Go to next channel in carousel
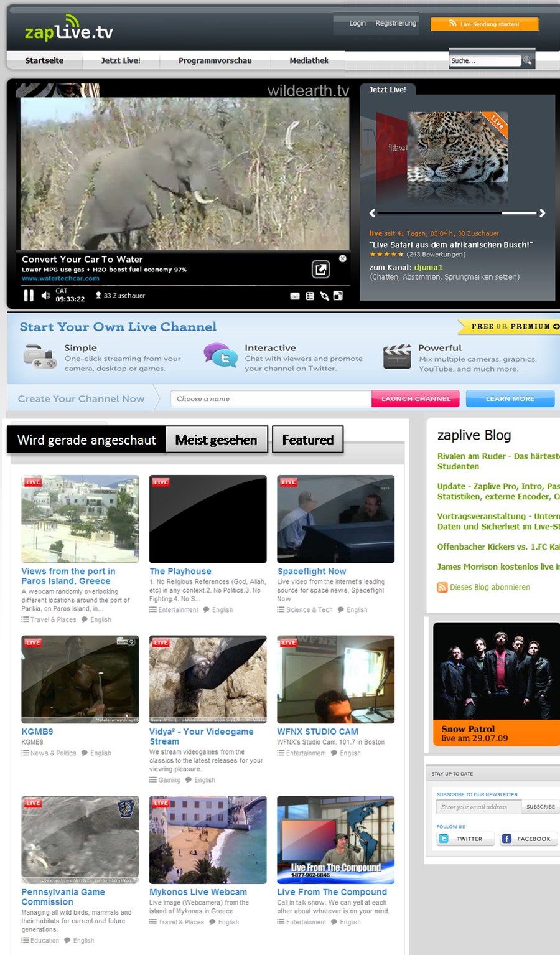Viewport: 560px width, 955px height. (542, 213)
